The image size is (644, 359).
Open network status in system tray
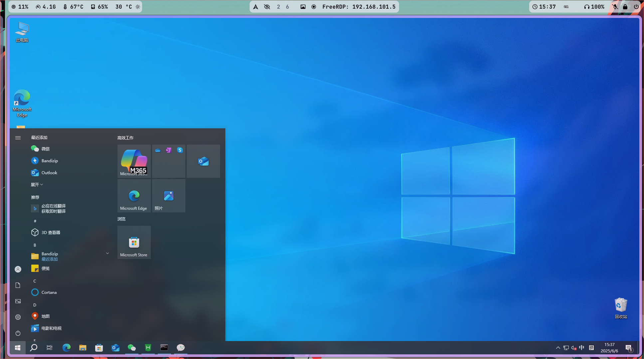pyautogui.click(x=566, y=348)
